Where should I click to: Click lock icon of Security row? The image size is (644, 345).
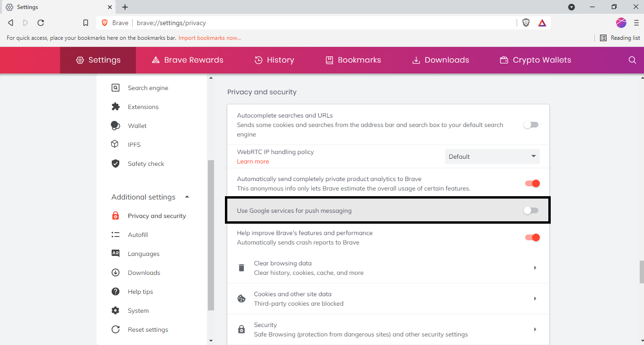coord(241,329)
